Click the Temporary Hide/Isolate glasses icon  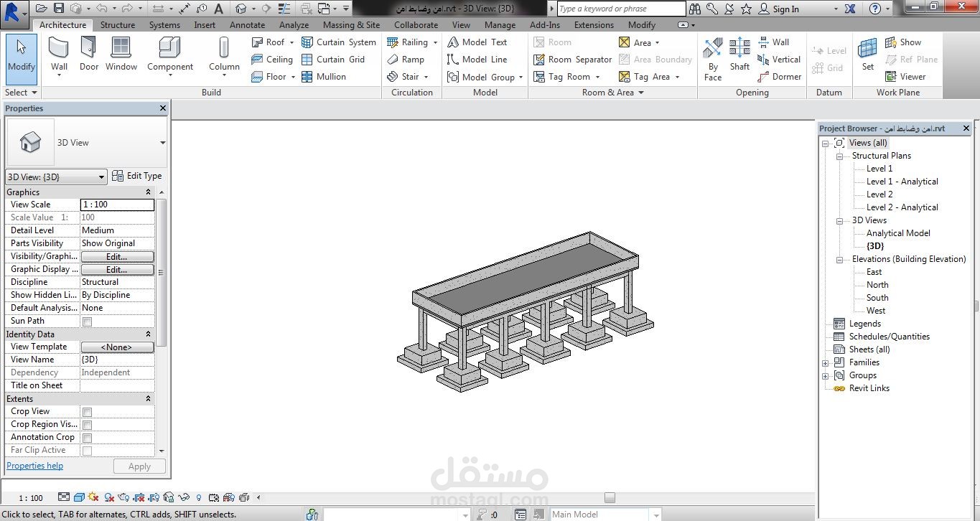[x=185, y=497]
